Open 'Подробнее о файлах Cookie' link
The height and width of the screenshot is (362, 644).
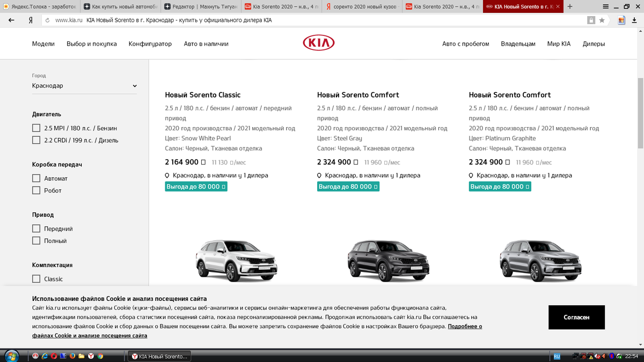click(x=257, y=331)
